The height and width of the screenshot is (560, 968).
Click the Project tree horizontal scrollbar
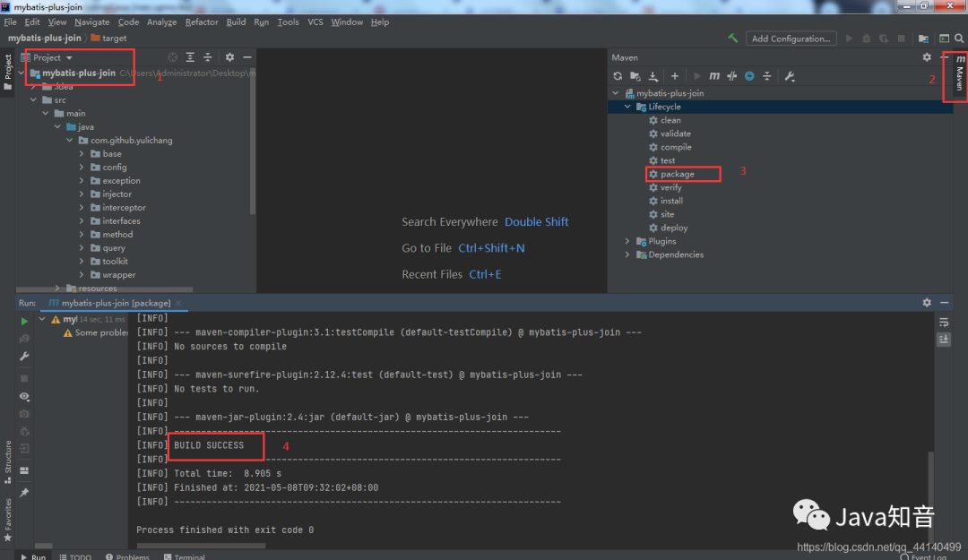(104, 289)
